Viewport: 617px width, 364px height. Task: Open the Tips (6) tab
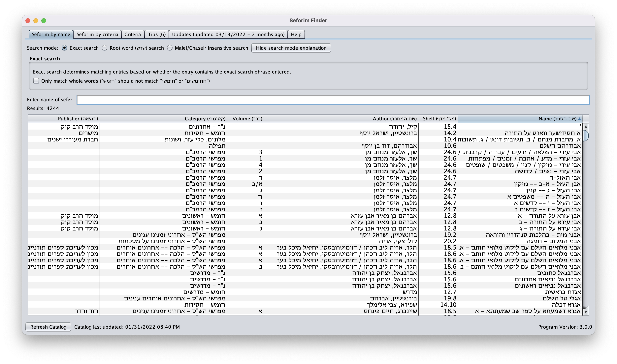tap(156, 34)
